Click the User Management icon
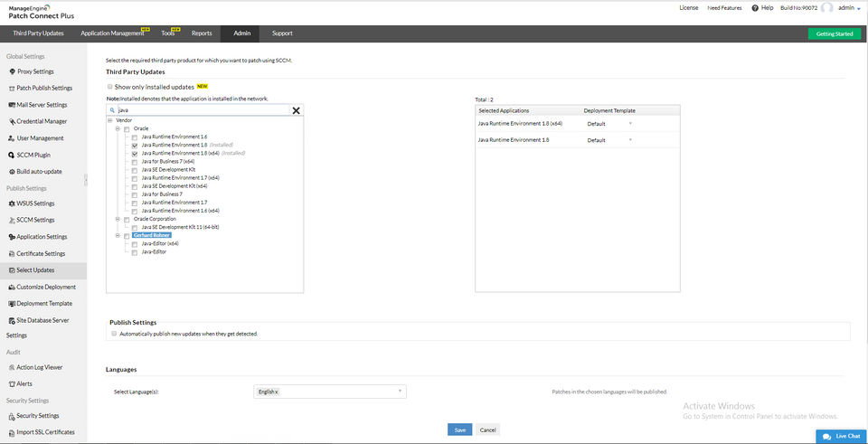868x444 pixels. pos(12,137)
